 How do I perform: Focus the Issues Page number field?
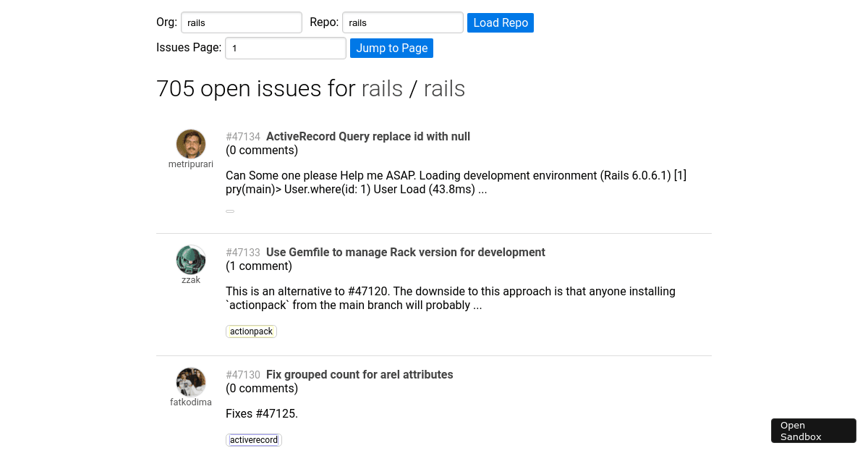point(285,48)
